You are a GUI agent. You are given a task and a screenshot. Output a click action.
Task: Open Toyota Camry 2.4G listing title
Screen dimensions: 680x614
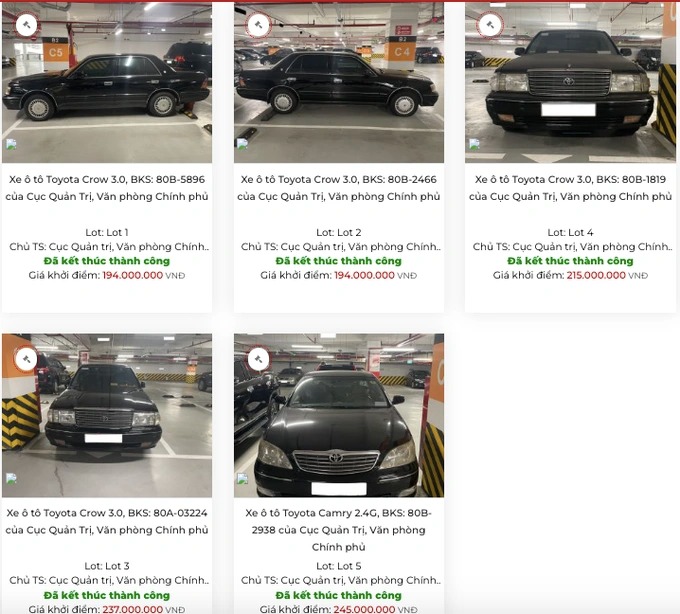[339, 530]
